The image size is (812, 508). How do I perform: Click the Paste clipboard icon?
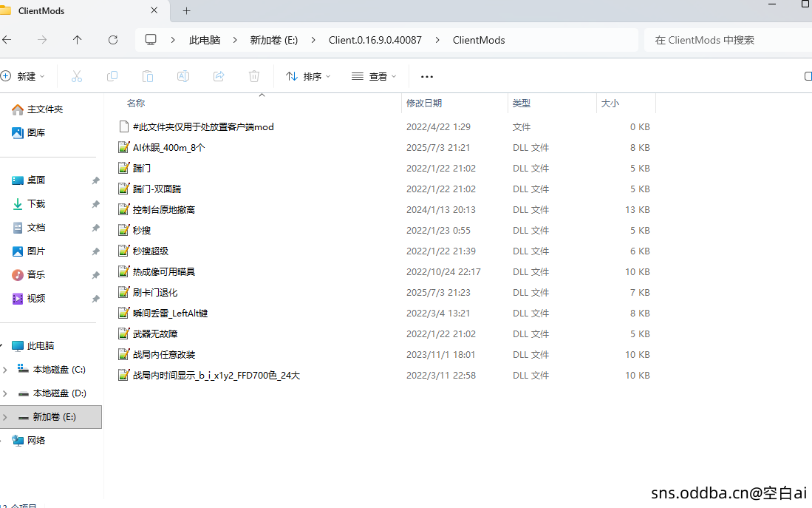click(x=148, y=76)
